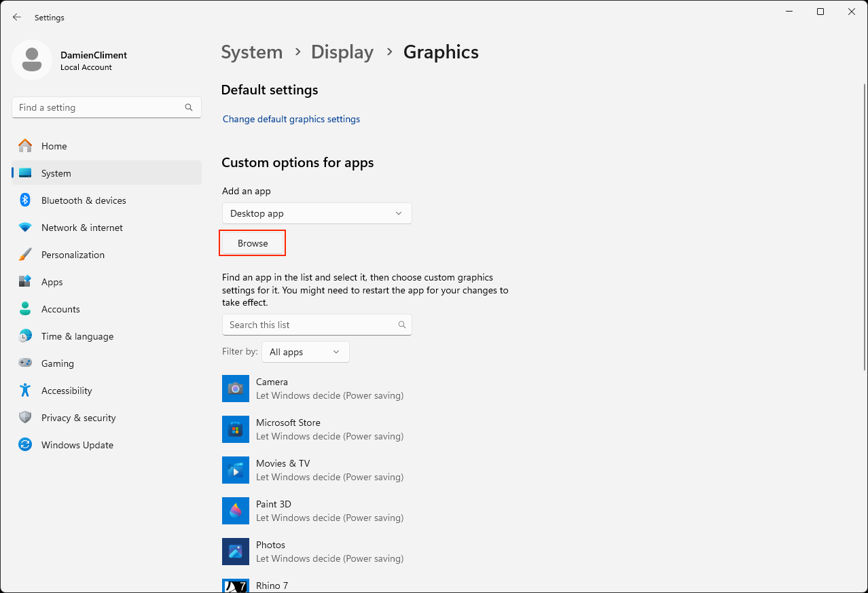Open Time & language settings
This screenshot has width=868, height=593.
(107, 336)
